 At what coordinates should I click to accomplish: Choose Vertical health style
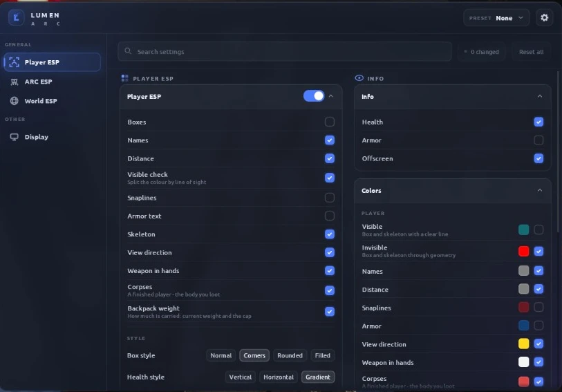tap(240, 377)
